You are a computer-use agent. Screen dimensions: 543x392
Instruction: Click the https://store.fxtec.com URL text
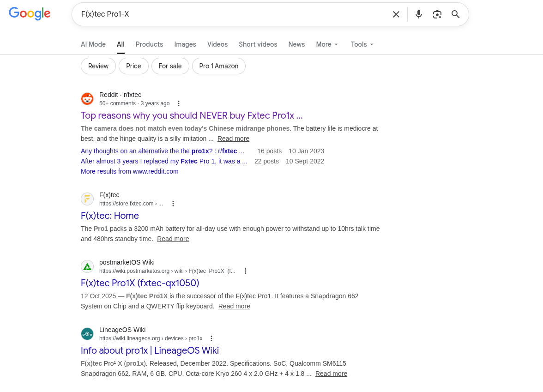pos(131,204)
